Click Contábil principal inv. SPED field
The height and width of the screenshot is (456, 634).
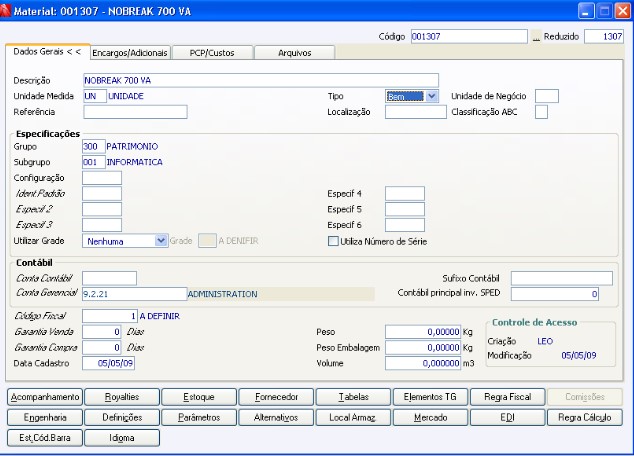click(555, 294)
